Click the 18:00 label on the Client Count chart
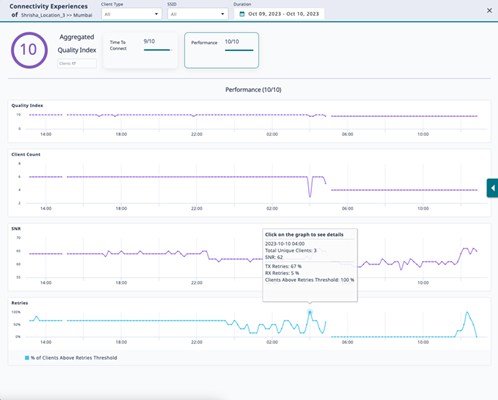The width and height of the screenshot is (498, 400). pyautogui.click(x=121, y=208)
